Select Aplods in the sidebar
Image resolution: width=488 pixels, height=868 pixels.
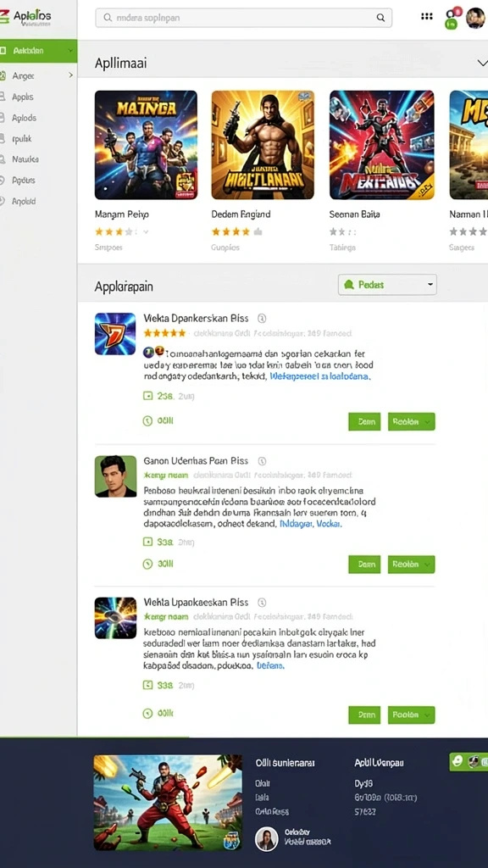[25, 118]
